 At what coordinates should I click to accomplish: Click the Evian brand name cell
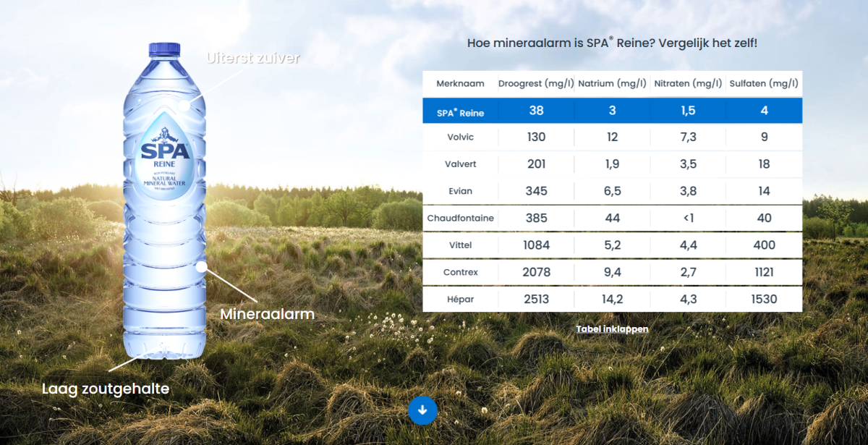click(459, 191)
